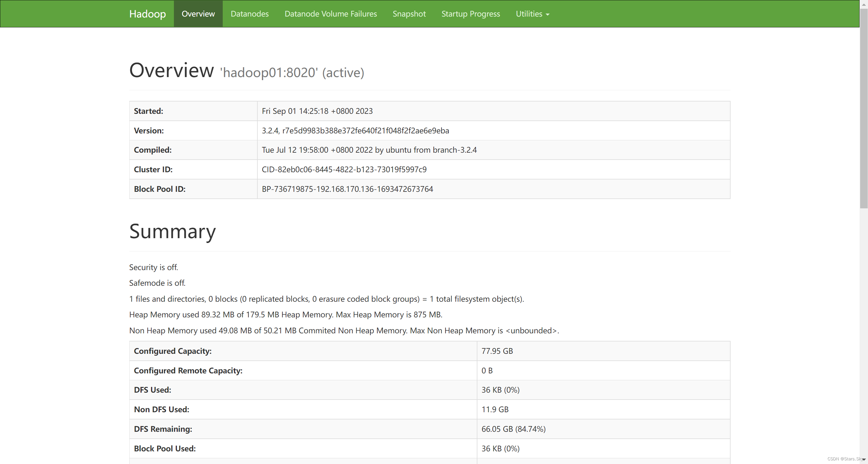
Task: Go to Datanode Volume Failures page
Action: (x=330, y=14)
